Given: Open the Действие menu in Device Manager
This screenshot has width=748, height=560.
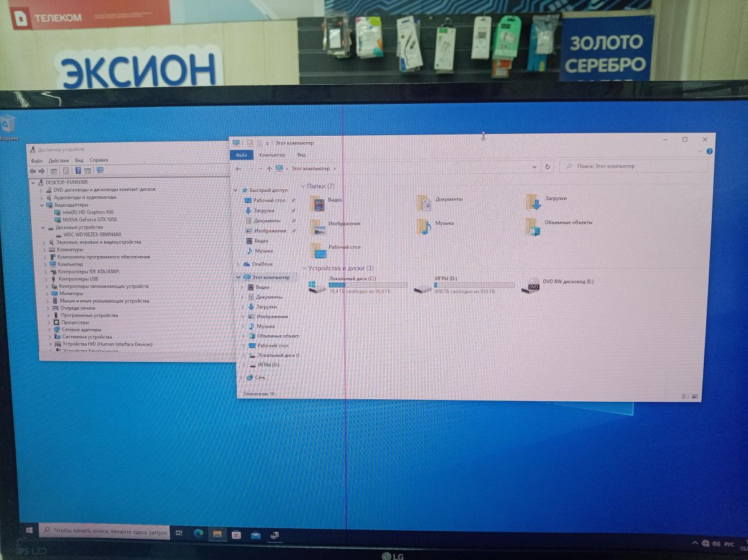Looking at the screenshot, I should click(59, 161).
